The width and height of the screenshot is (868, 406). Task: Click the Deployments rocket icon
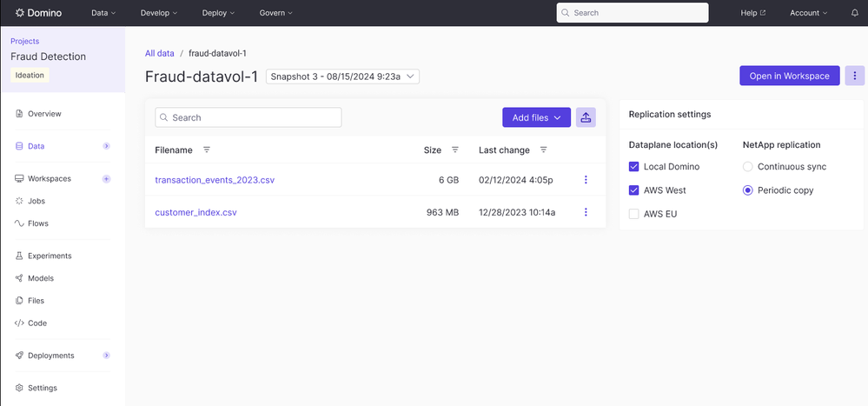click(19, 356)
